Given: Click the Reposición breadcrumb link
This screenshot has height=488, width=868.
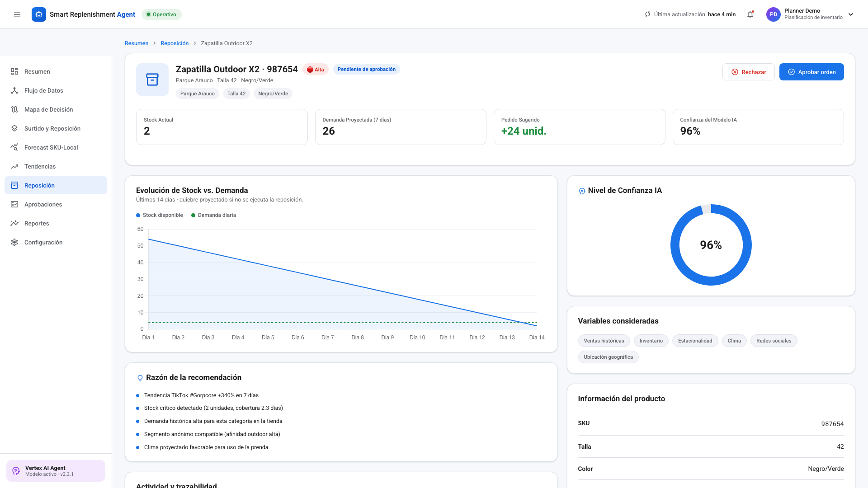Looking at the screenshot, I should 175,43.
